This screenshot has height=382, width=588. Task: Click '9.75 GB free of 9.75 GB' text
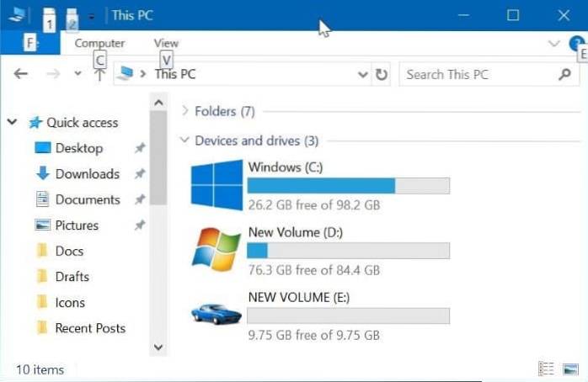[x=314, y=335]
